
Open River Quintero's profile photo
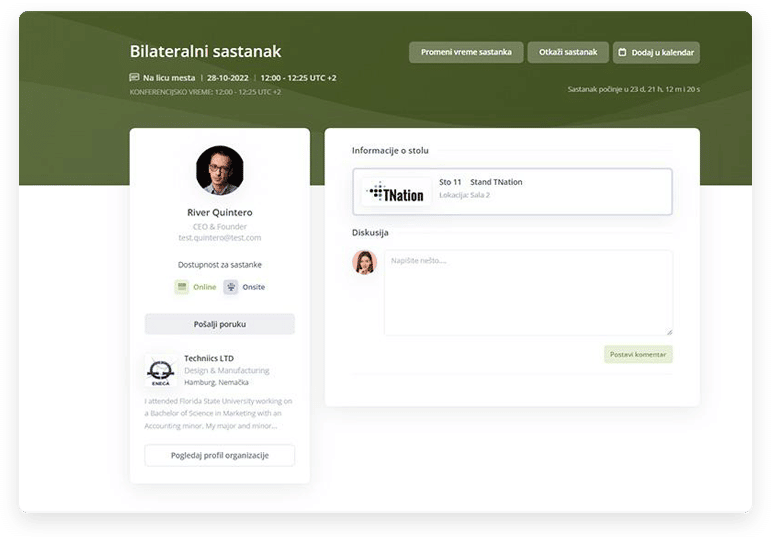click(220, 170)
